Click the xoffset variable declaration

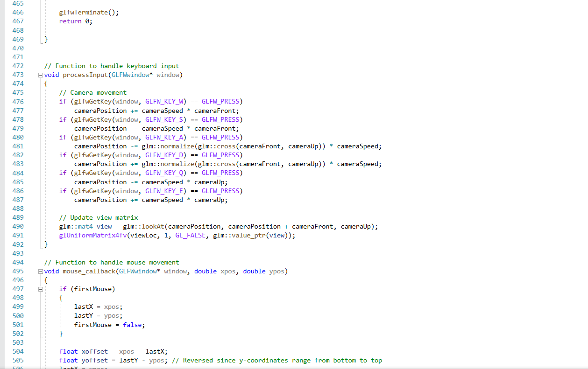click(94, 351)
